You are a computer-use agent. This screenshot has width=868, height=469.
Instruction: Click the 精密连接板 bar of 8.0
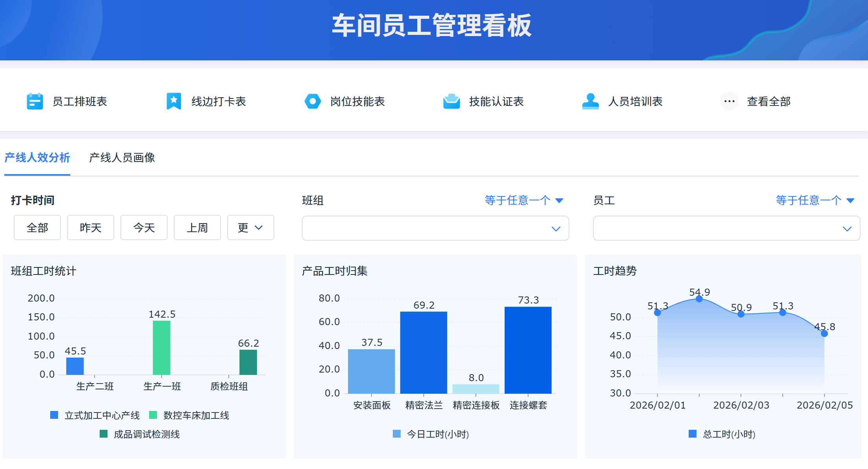click(x=476, y=389)
